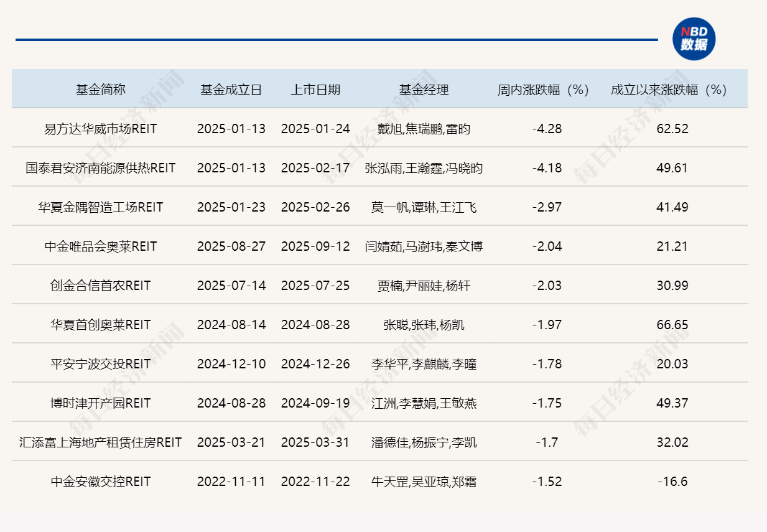Click listing date 2025-02-26
The width and height of the screenshot is (767, 532).
(315, 207)
